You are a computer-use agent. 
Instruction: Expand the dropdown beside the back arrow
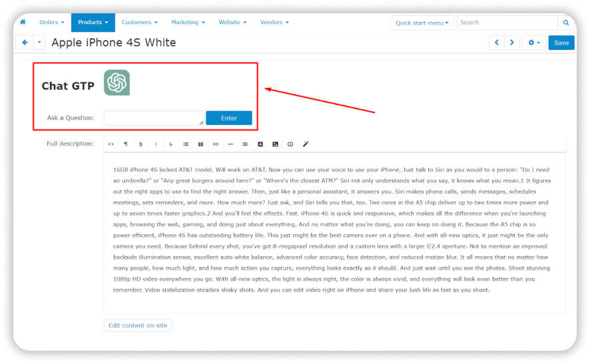click(x=39, y=43)
